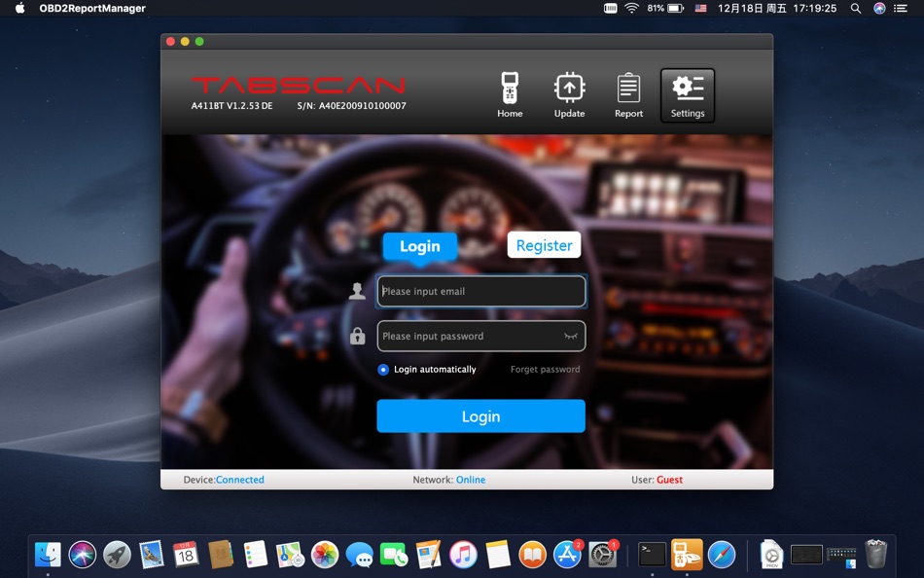The height and width of the screenshot is (578, 924).
Task: Click the Siri icon in menu bar
Action: (879, 8)
